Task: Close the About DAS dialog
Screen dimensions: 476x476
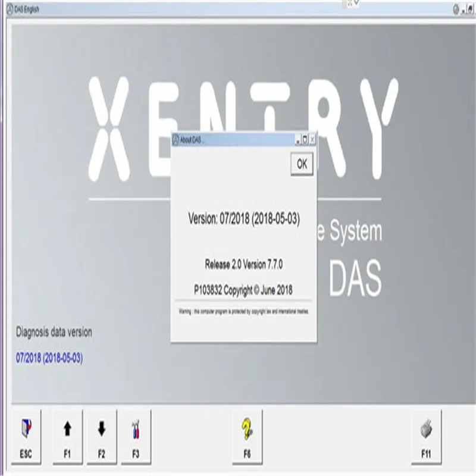Action: tap(312, 140)
